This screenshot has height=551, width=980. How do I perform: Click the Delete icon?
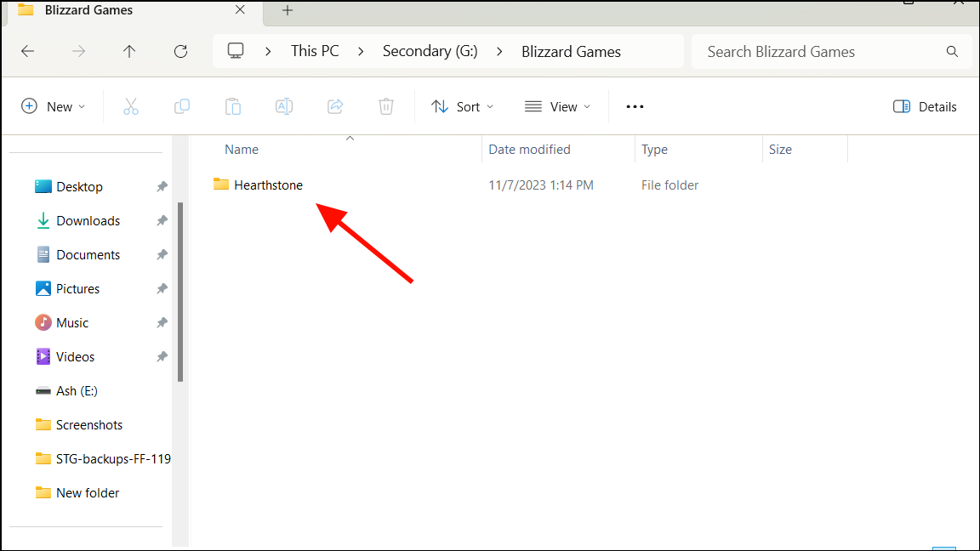click(x=385, y=105)
